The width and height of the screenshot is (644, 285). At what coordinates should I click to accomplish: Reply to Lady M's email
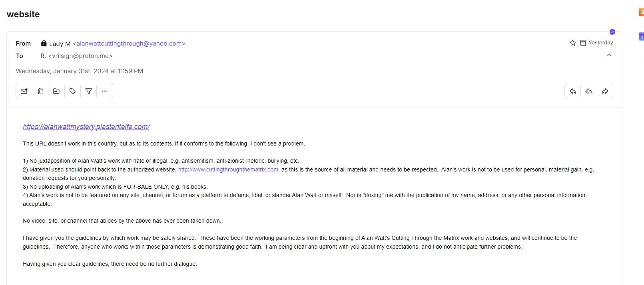pyautogui.click(x=573, y=91)
